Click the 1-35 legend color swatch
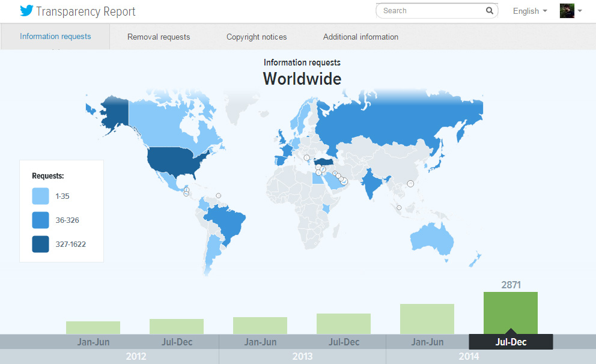The height and width of the screenshot is (364, 596). click(x=40, y=196)
